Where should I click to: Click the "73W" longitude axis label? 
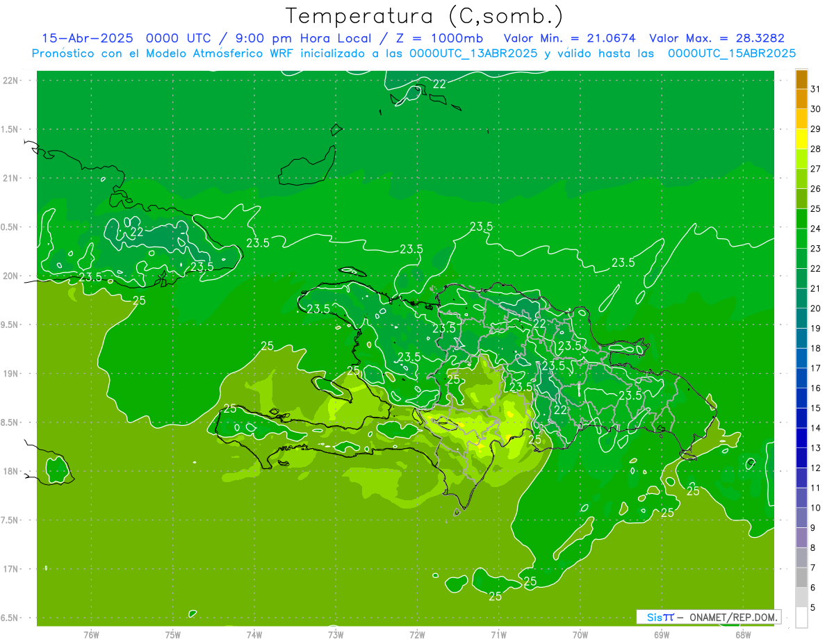tap(336, 635)
